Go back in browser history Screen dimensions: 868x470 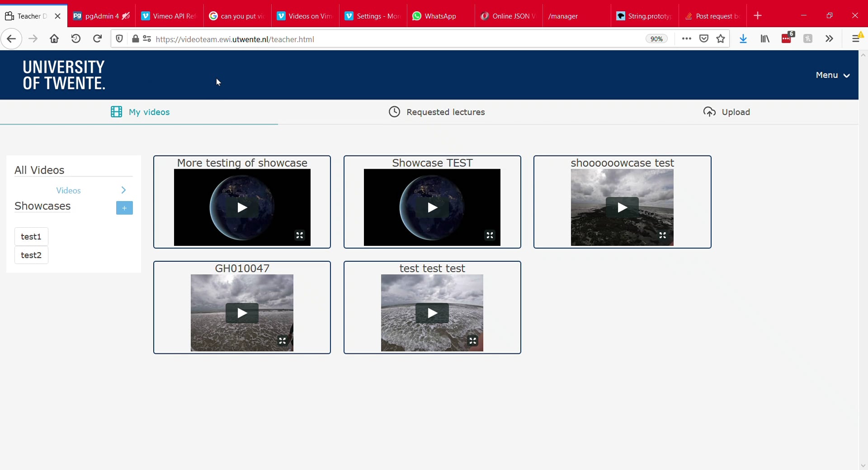coord(11,39)
